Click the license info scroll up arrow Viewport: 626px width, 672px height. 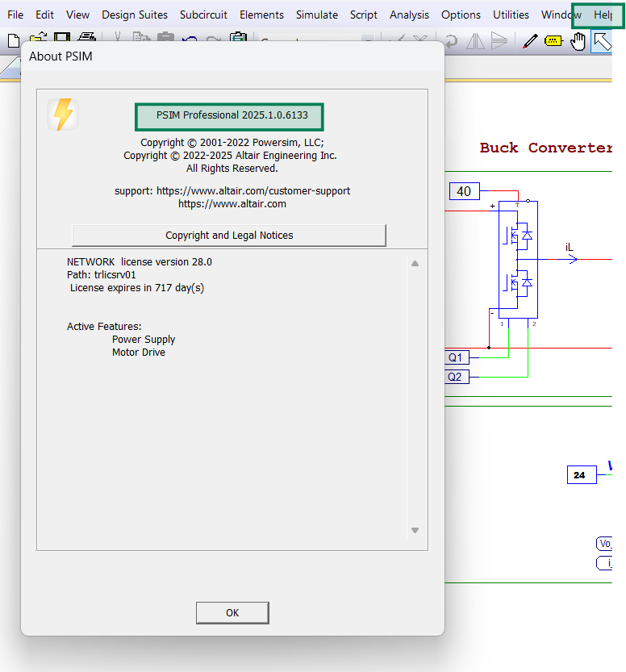click(x=415, y=264)
